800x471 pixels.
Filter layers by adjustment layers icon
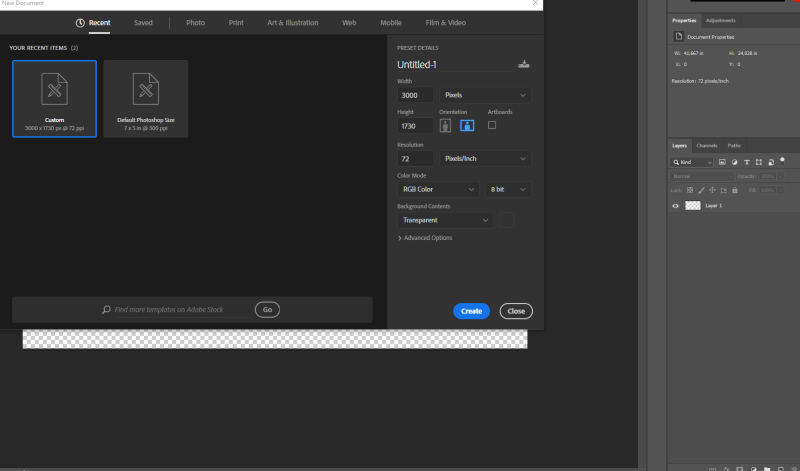734,161
